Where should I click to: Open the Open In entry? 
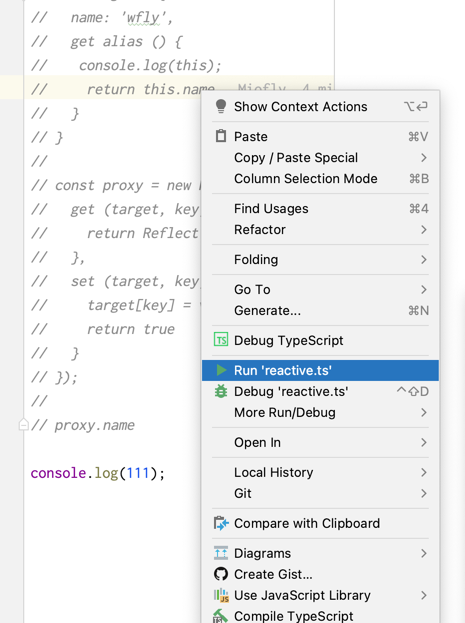click(320, 442)
